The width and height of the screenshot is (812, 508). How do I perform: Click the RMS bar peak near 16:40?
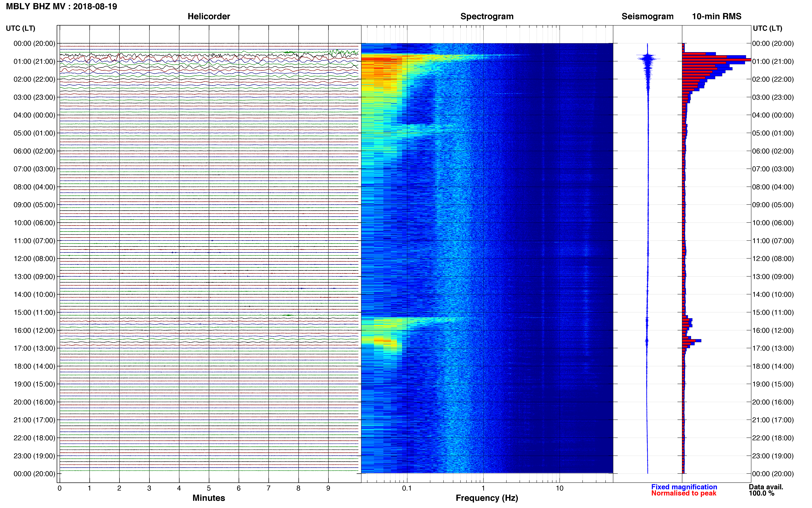pos(692,341)
